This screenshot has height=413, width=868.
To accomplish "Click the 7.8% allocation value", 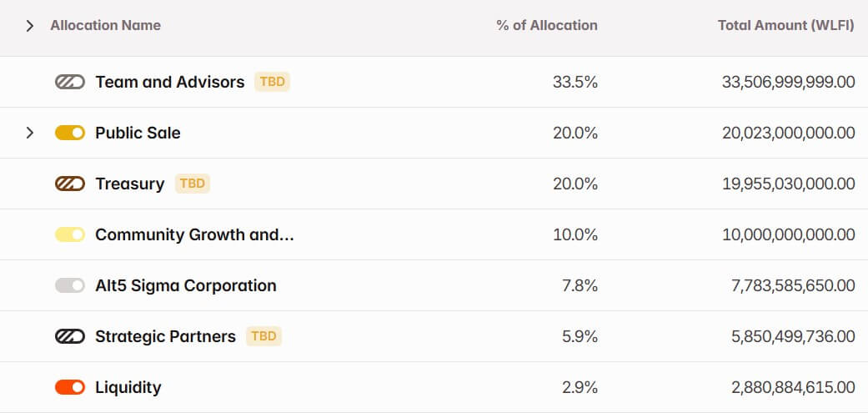I will pos(580,285).
